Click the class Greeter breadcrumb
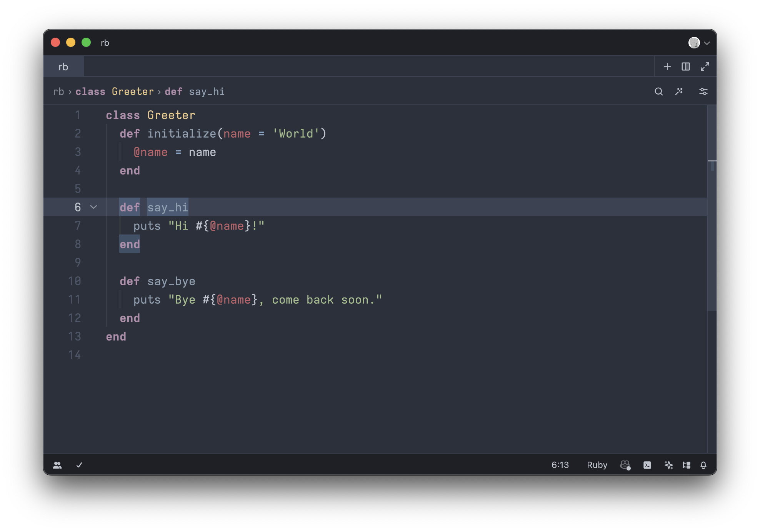 pyautogui.click(x=114, y=91)
